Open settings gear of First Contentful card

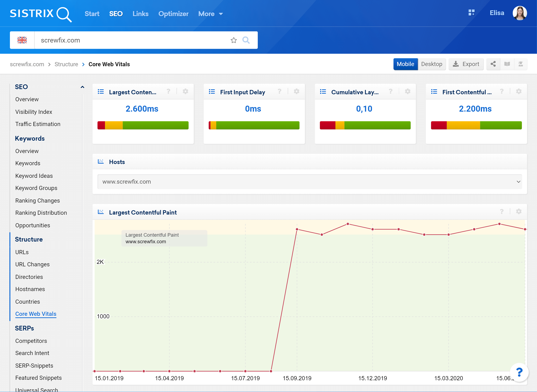tap(519, 91)
